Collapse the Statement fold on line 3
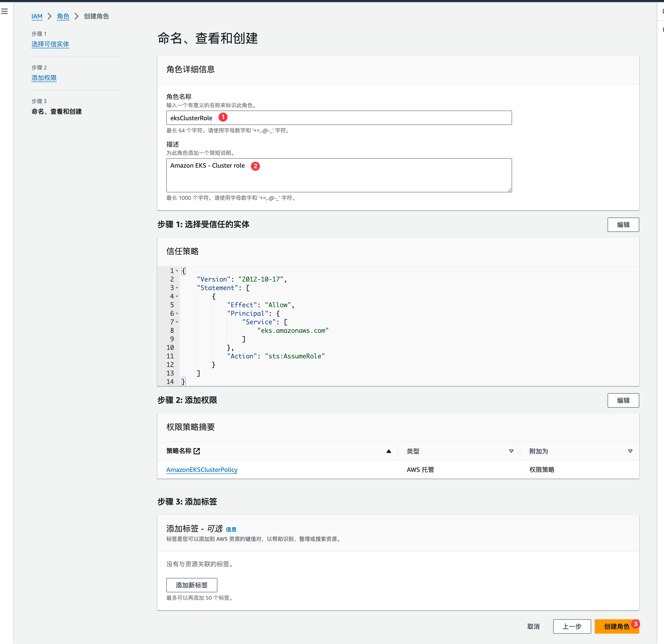Screen dimensions: 664x644 (x=177, y=288)
